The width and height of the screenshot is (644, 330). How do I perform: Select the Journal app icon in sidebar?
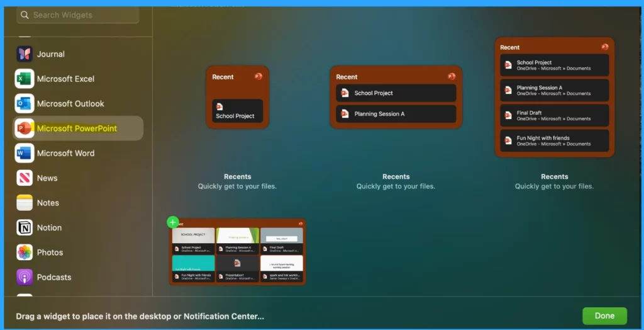point(25,54)
